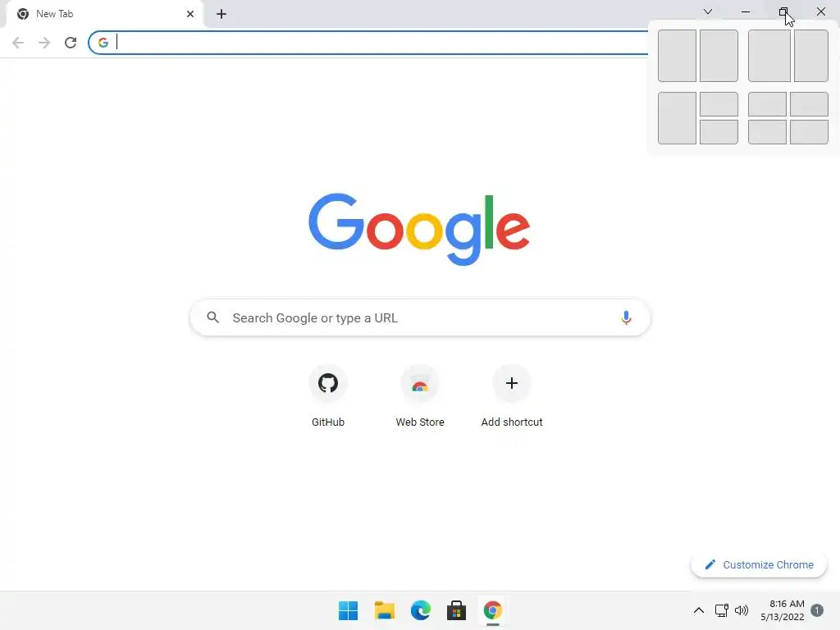The image size is (840, 630).
Task: Snap to bottom-right quadrant of four-pane layout
Action: click(809, 132)
